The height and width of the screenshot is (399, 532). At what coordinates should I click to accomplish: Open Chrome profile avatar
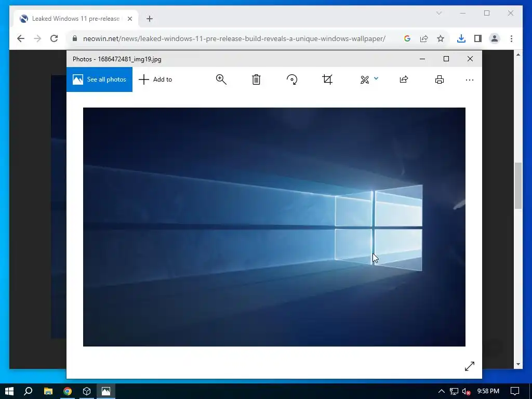tap(495, 38)
